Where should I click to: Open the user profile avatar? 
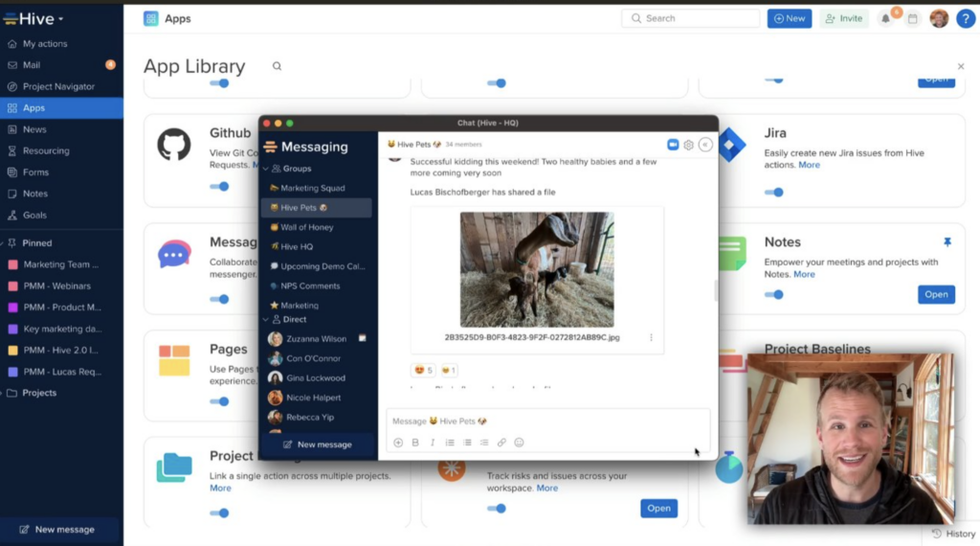(939, 19)
